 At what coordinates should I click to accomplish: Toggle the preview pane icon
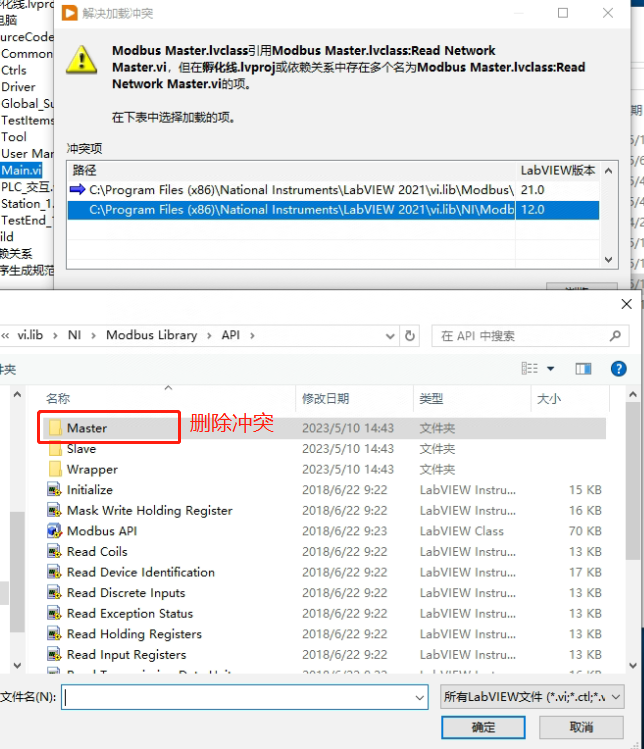(583, 369)
